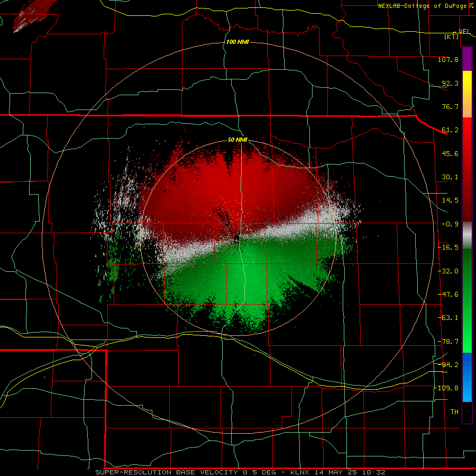Click the 30.1 velocity scale label
This screenshot has width=476, height=476.
click(450, 177)
